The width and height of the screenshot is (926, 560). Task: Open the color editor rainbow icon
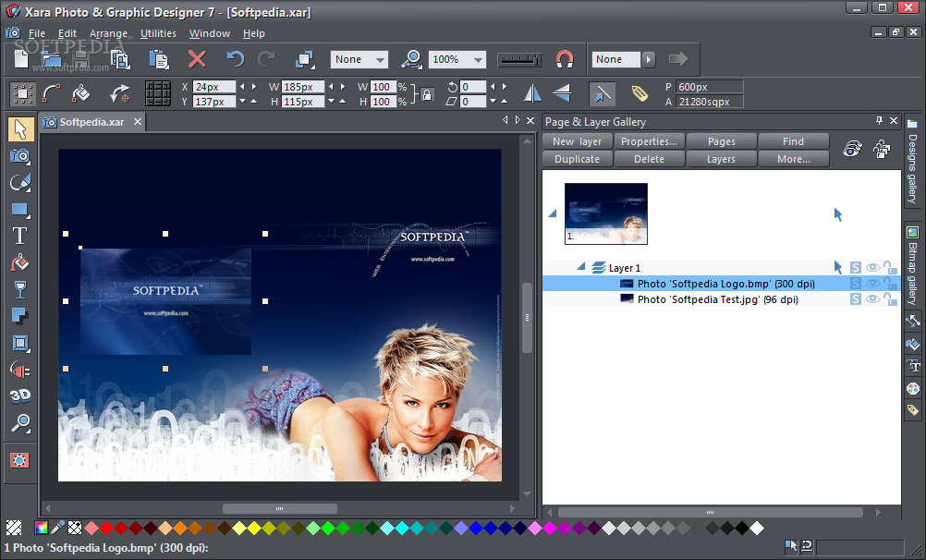click(x=42, y=527)
